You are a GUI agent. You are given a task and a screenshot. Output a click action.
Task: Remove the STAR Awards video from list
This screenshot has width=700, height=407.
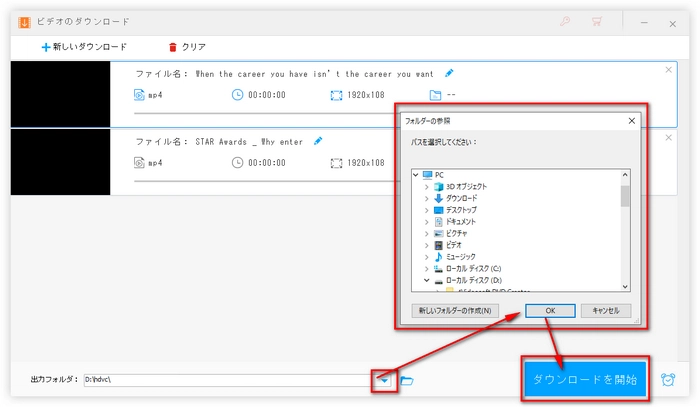pyautogui.click(x=668, y=137)
